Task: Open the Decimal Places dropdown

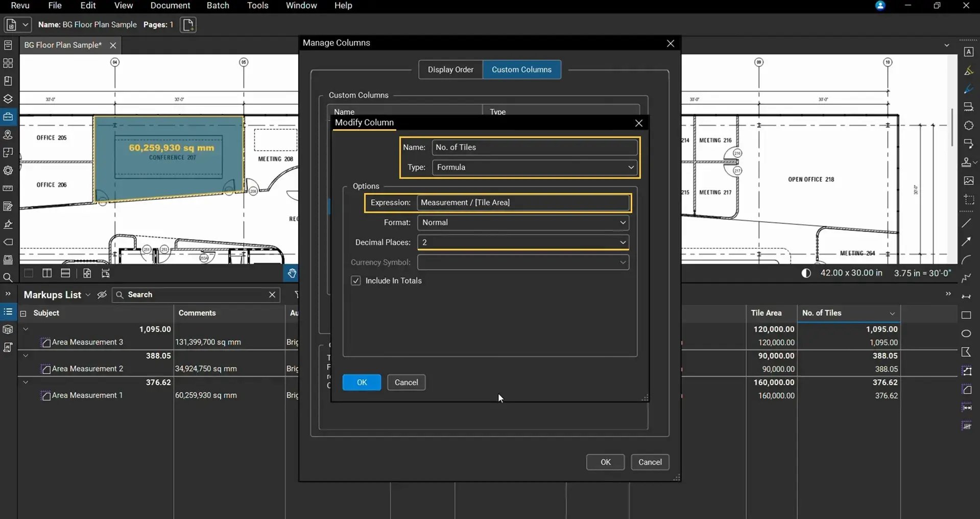Action: point(523,242)
